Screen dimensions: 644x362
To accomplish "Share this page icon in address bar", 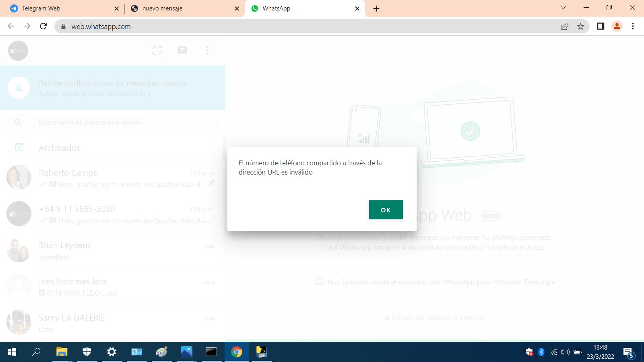I will coord(564,27).
